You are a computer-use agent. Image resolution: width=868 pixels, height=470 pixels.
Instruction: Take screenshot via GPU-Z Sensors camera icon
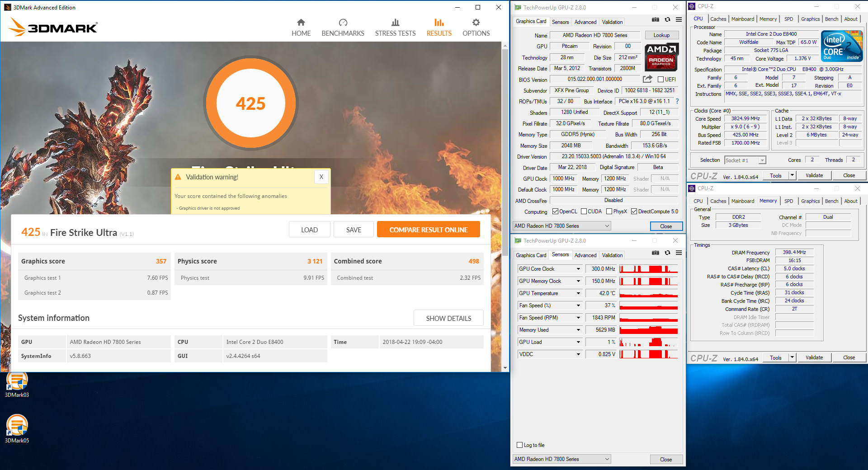(x=655, y=253)
